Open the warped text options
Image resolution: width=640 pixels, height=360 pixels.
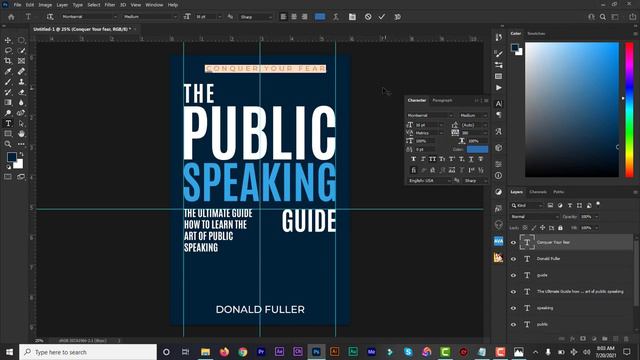coord(336,17)
